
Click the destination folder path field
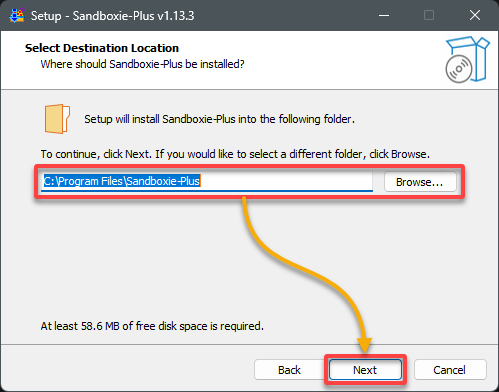click(x=207, y=181)
